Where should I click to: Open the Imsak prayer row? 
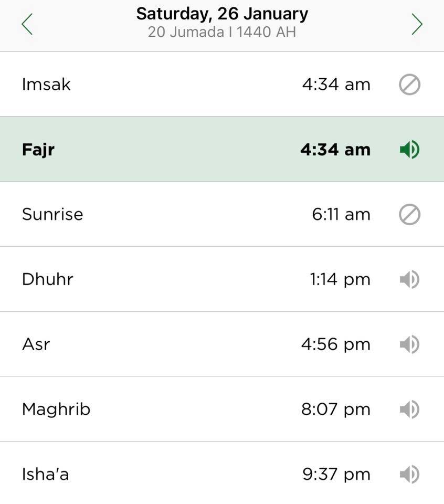coord(222,84)
